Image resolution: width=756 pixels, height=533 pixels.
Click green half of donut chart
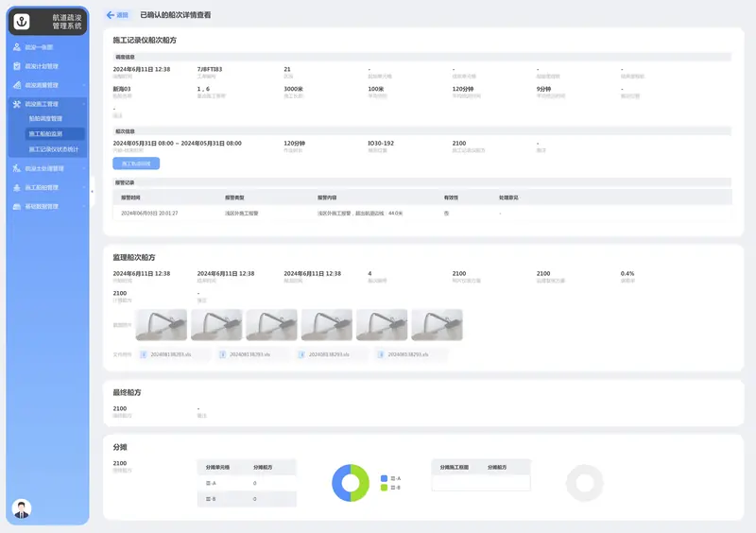coord(364,483)
